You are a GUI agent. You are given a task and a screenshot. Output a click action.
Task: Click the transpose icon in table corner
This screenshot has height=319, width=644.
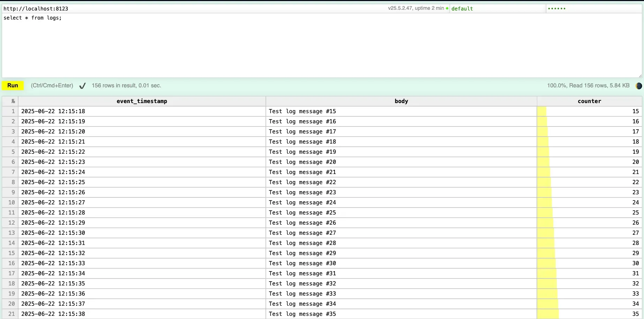pos(13,101)
